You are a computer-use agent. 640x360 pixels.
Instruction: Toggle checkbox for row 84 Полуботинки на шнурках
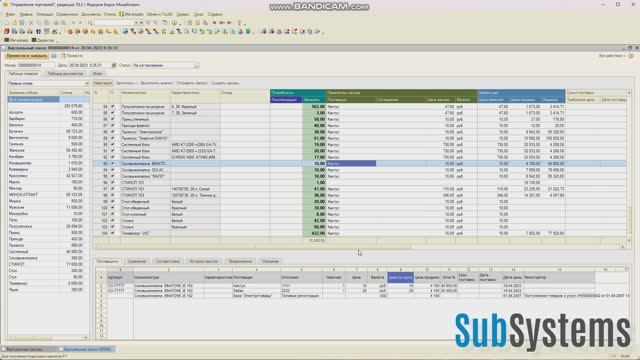click(112, 107)
